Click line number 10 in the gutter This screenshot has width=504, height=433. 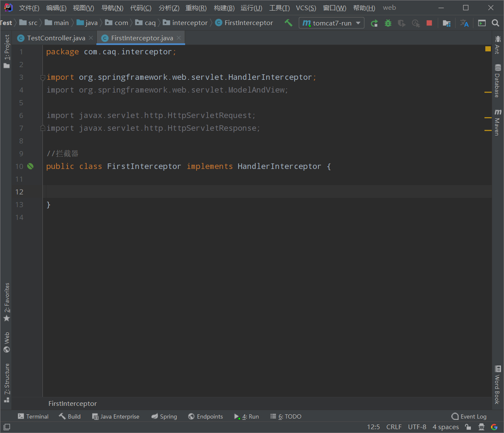click(19, 166)
